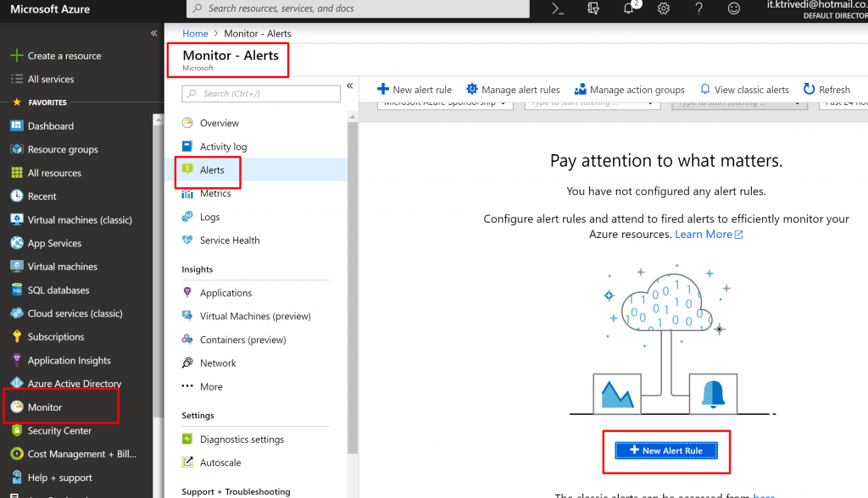Click the Refresh toolbar button

point(826,90)
